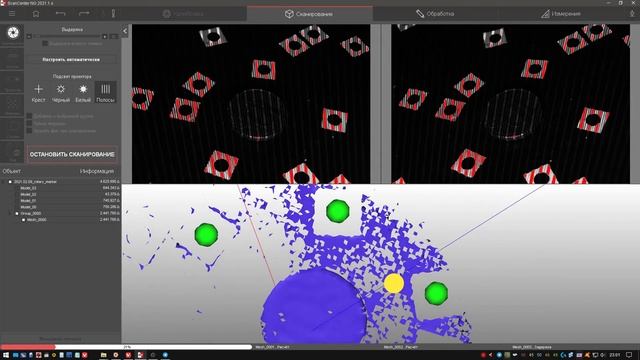
Task: Switch to the Калибровка tab
Action: (183, 14)
